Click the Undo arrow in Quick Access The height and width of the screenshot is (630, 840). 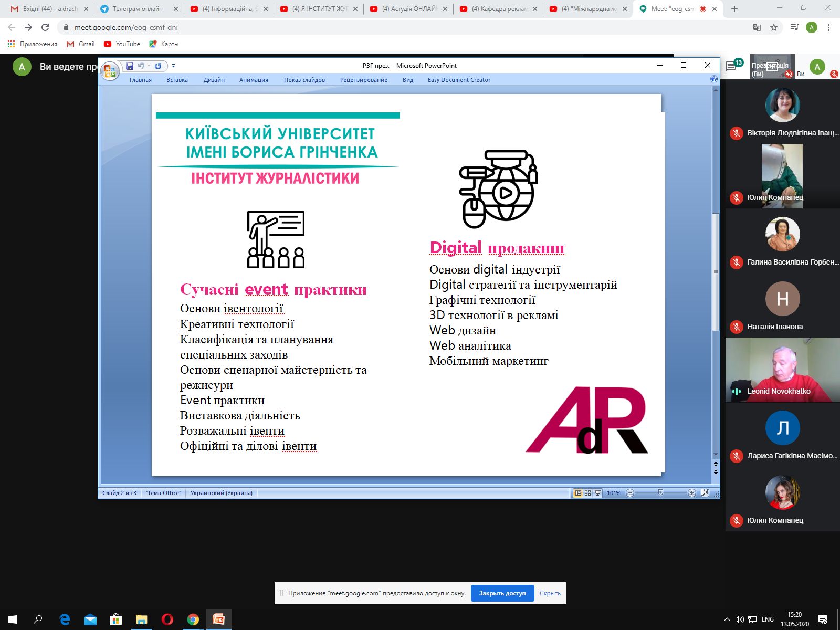coord(141,66)
